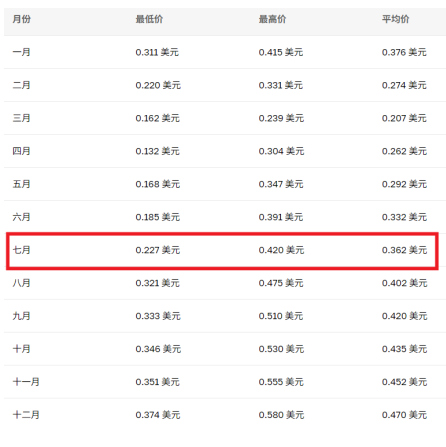Click the 月份 column header

pyautogui.click(x=22, y=19)
